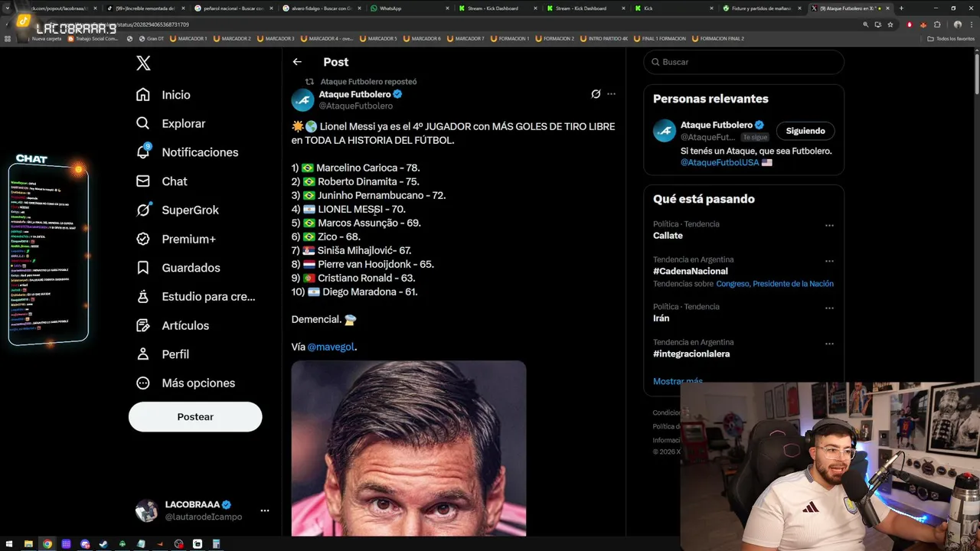This screenshot has height=551, width=980.
Task: Open the Windows Start menu
Action: (8, 544)
